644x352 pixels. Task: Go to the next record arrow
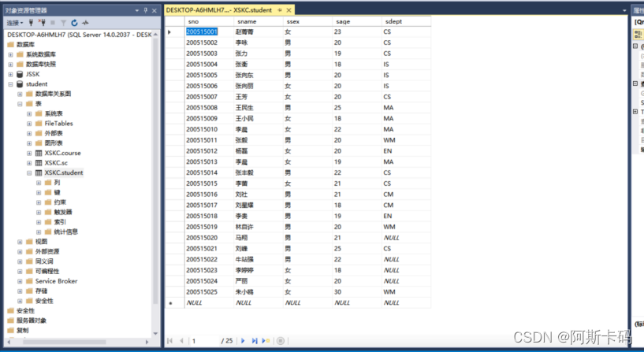click(x=243, y=340)
